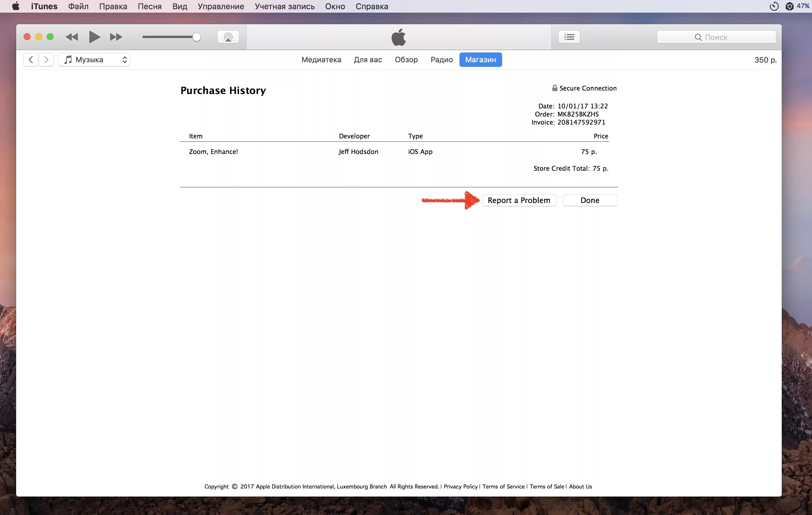Screen dimensions: 812x515
Task: Click the rewind previous track button
Action: [72, 37]
